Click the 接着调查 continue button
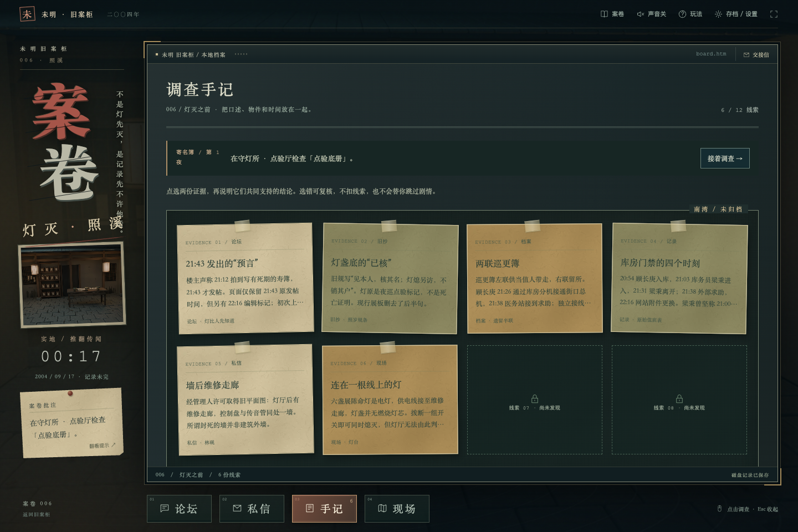Image resolution: width=798 pixels, height=532 pixels. click(725, 158)
